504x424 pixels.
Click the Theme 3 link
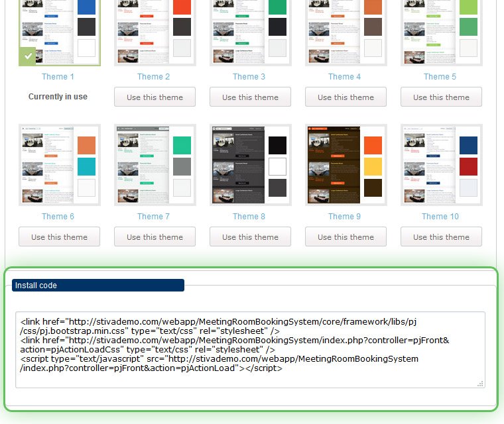[x=249, y=77]
